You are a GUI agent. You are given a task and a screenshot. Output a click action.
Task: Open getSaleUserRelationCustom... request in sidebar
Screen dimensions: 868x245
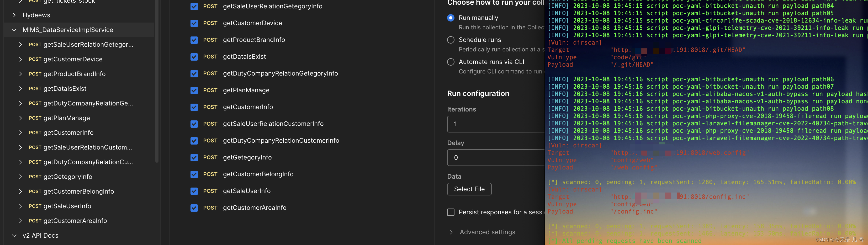(x=88, y=147)
